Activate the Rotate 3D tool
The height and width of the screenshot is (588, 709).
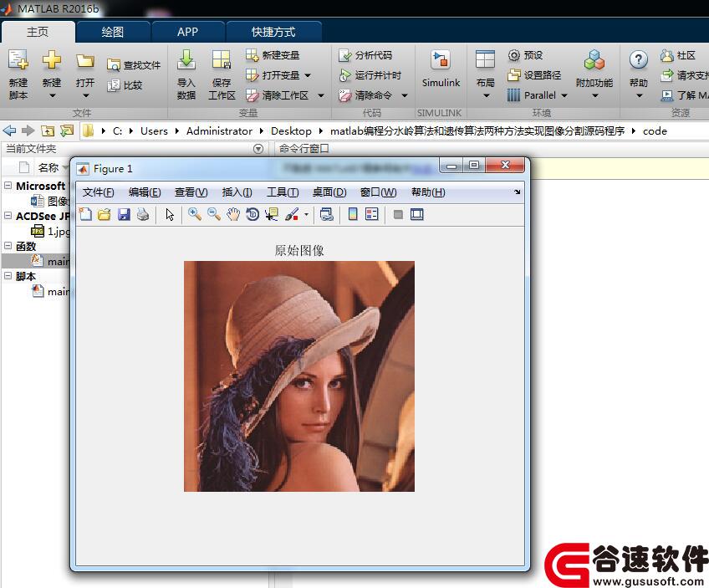pyautogui.click(x=252, y=214)
